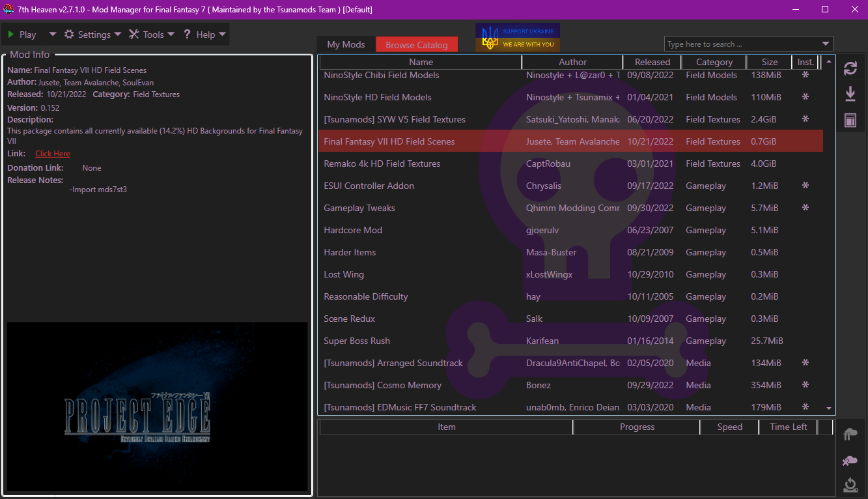Click the installed asterisk for Cosmo Memory

pyautogui.click(x=805, y=385)
